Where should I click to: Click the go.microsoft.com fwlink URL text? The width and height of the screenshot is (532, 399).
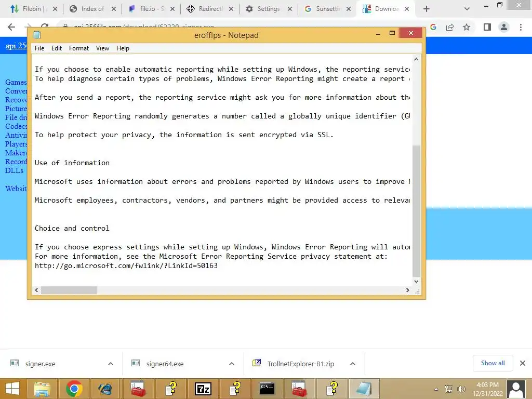[126, 265]
